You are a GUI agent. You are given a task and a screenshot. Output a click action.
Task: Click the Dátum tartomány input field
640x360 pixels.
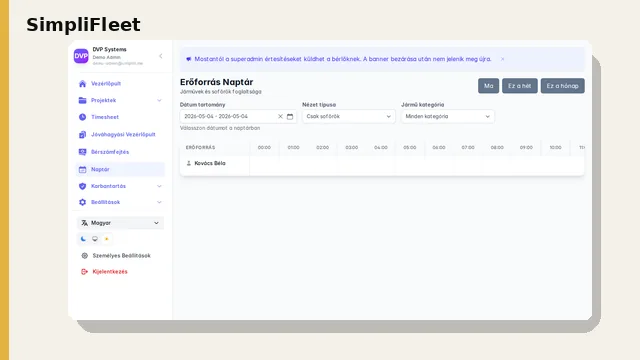(238, 116)
